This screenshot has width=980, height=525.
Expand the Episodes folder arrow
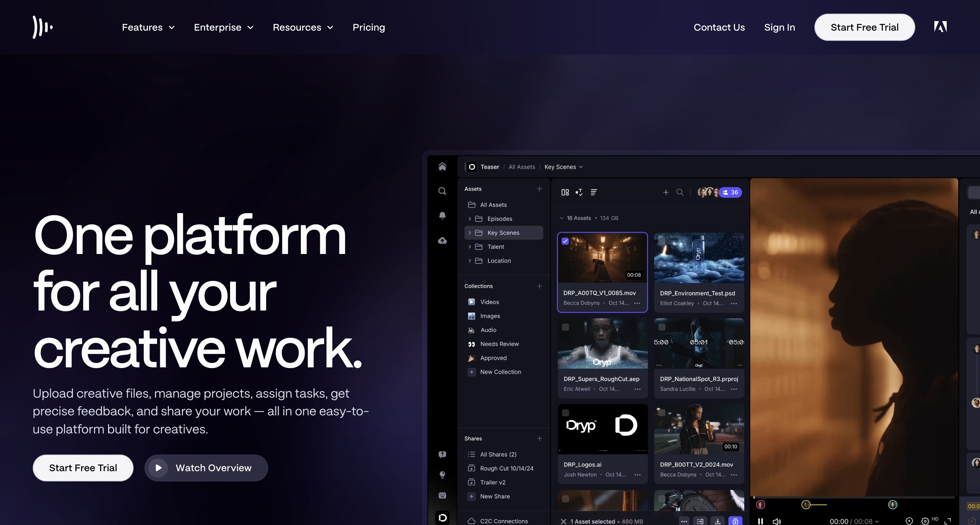tap(470, 219)
